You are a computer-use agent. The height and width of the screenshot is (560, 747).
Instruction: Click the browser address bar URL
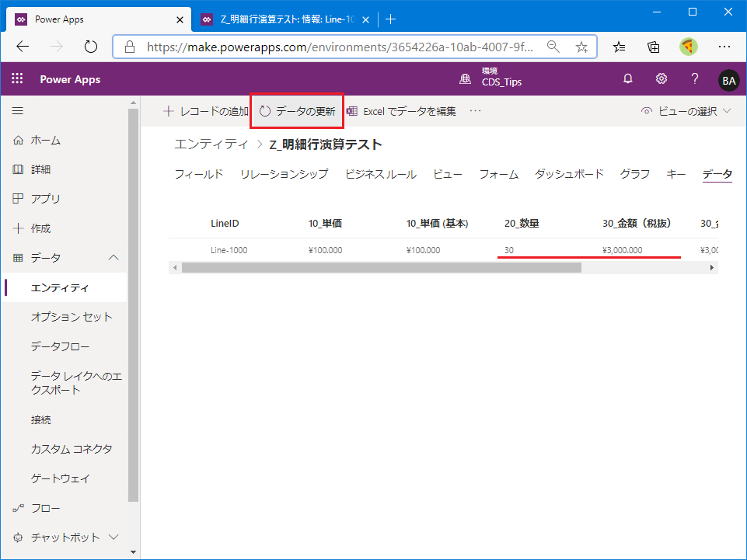(x=340, y=46)
